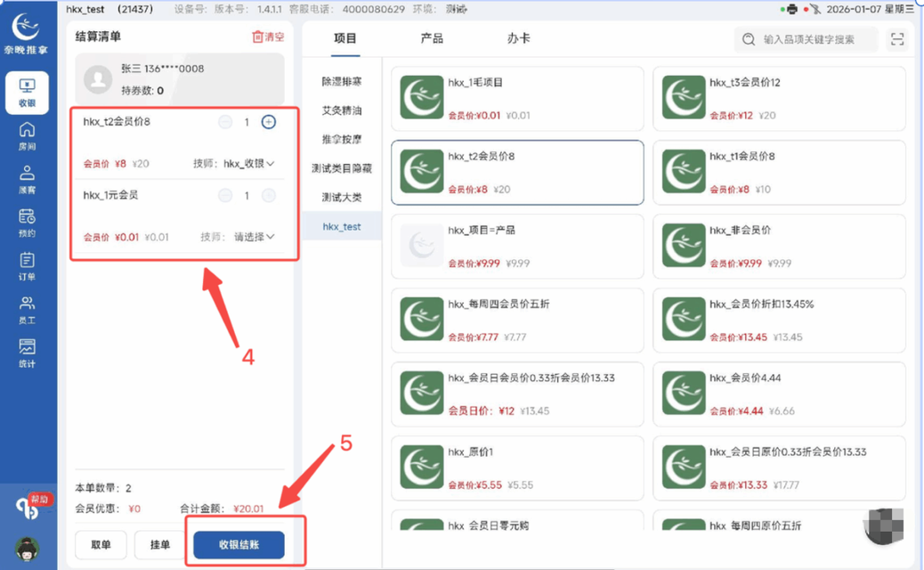924x570 pixels.
Task: Select the hkx_test category
Action: tap(343, 226)
